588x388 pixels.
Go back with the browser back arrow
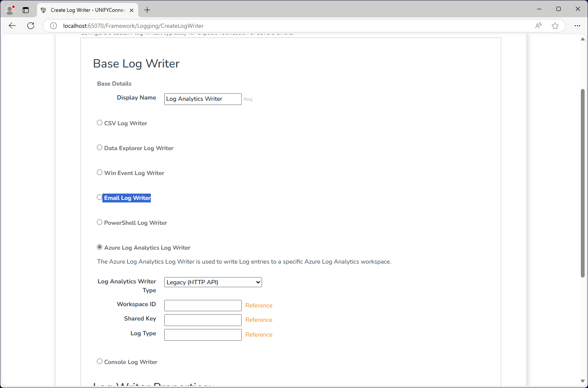pos(12,26)
